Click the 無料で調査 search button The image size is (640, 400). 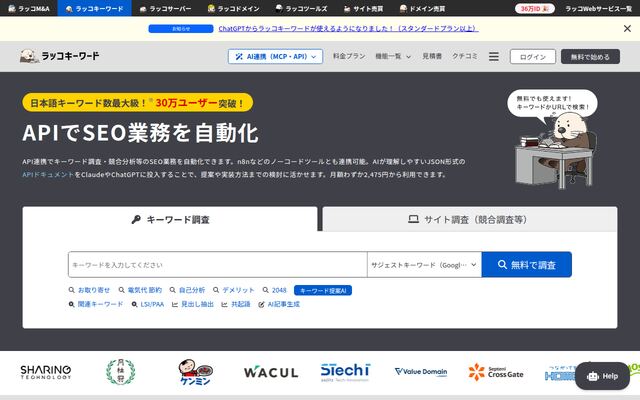[x=527, y=265]
